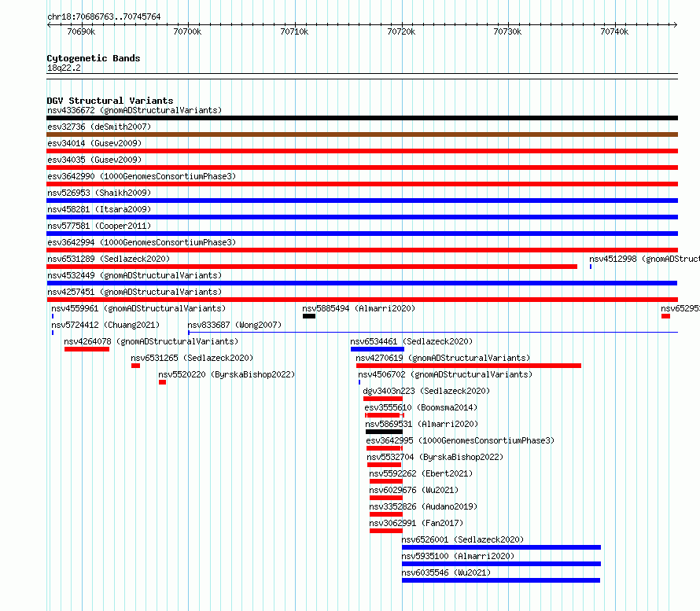Click the nsv458281 (Itsara2009) label
Screen dimensions: 700x611
99,209
